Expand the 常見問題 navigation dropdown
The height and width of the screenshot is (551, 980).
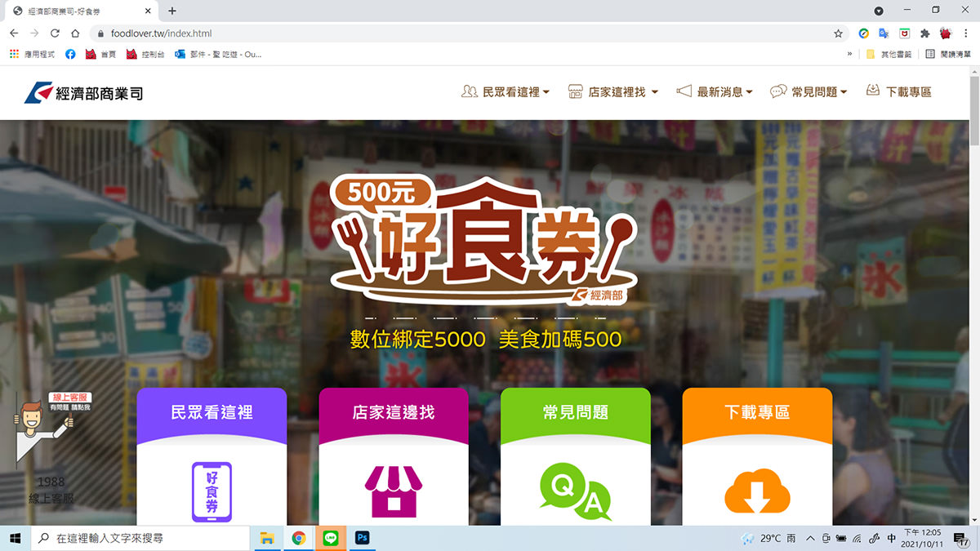coord(808,92)
